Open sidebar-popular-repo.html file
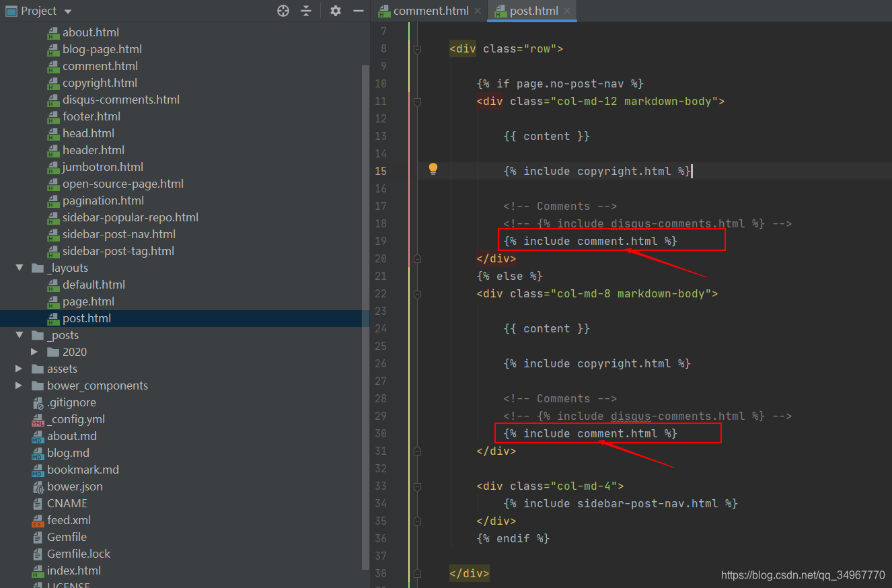The width and height of the screenshot is (892, 588). pyautogui.click(x=131, y=217)
